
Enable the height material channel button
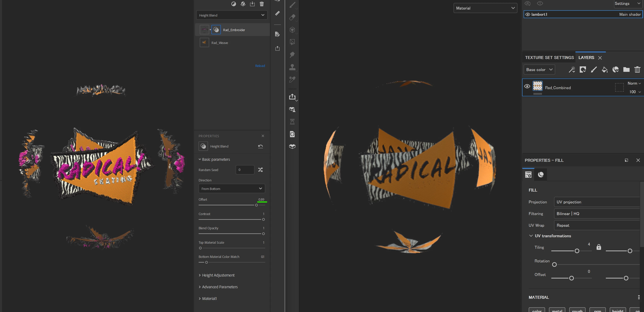click(x=618, y=310)
